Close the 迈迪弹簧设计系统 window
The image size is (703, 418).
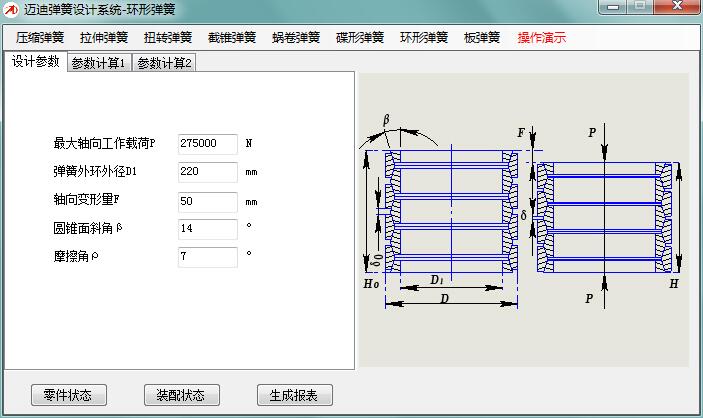677,7
